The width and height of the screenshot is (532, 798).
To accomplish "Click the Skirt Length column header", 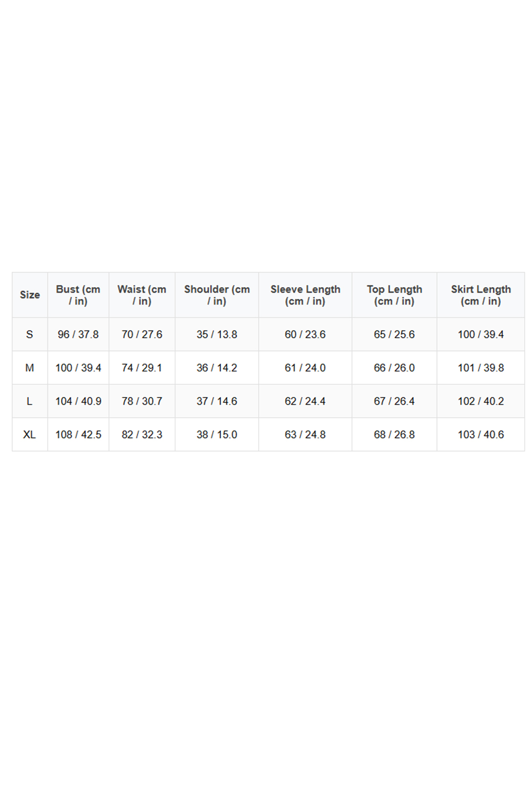I will pyautogui.click(x=481, y=295).
